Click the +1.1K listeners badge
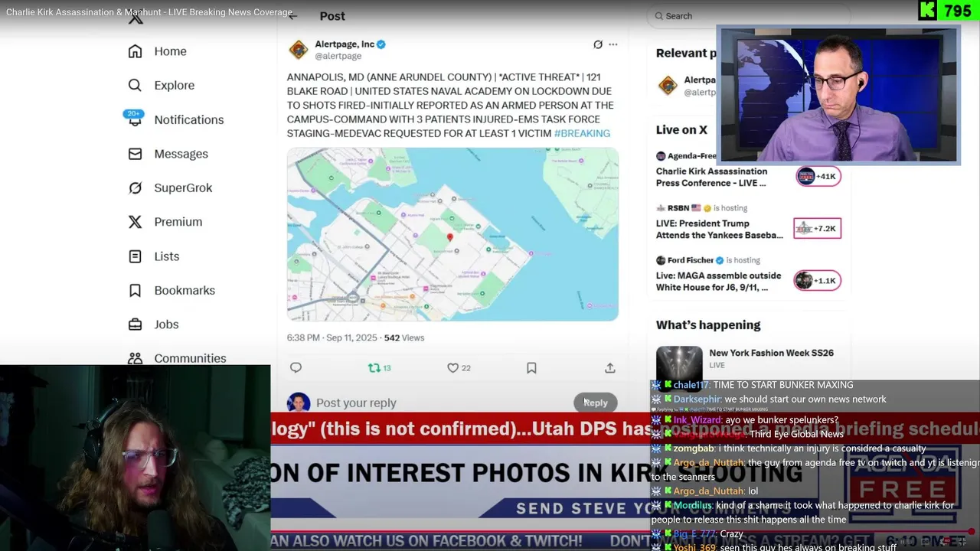980x551 pixels. [818, 281]
